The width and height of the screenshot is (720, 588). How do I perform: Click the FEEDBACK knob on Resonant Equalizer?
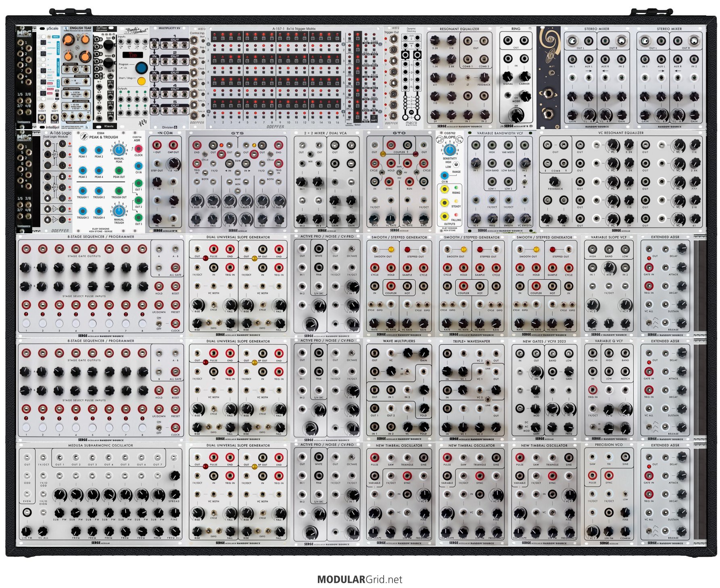[x=484, y=78]
